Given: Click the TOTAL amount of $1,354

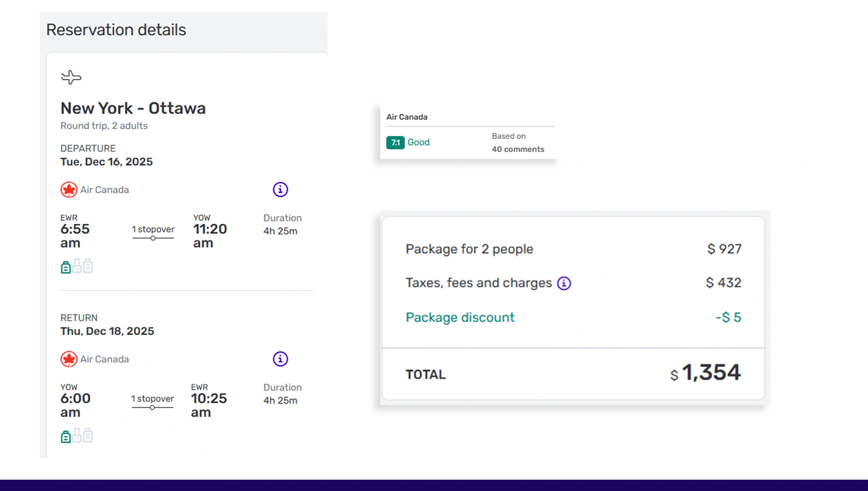Looking at the screenshot, I should pyautogui.click(x=706, y=372).
